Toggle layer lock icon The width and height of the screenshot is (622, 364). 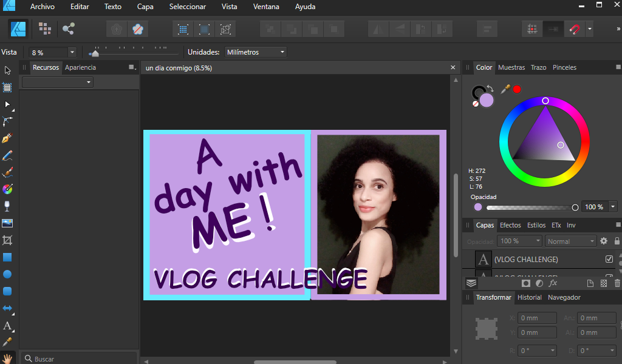[617, 241]
